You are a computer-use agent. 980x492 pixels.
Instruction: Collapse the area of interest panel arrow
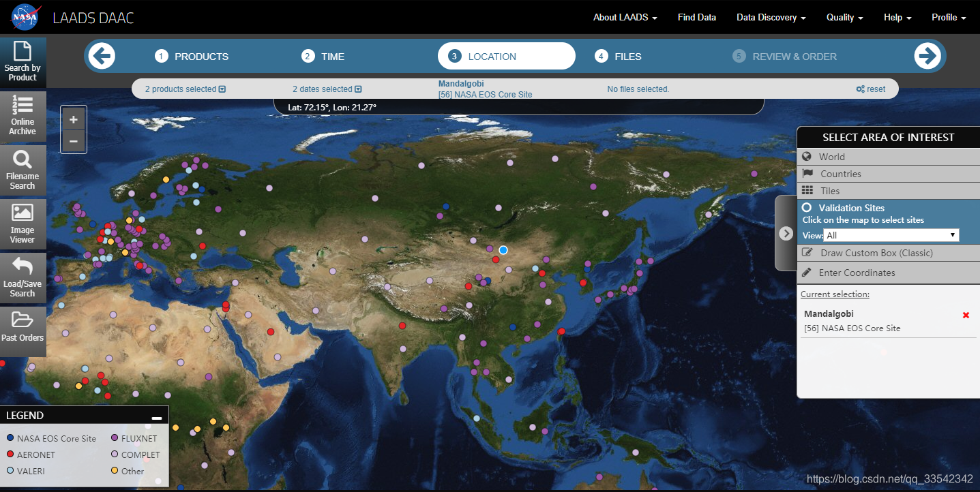coord(786,233)
